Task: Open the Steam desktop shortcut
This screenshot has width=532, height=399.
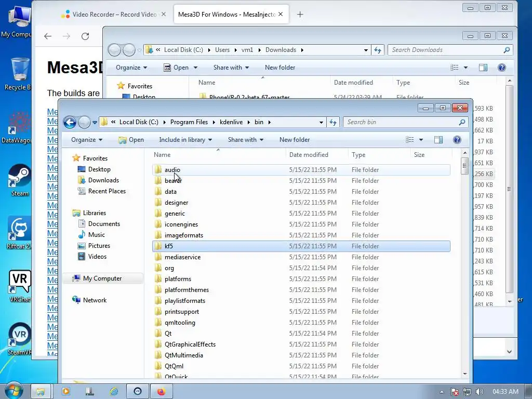Action: (x=20, y=180)
